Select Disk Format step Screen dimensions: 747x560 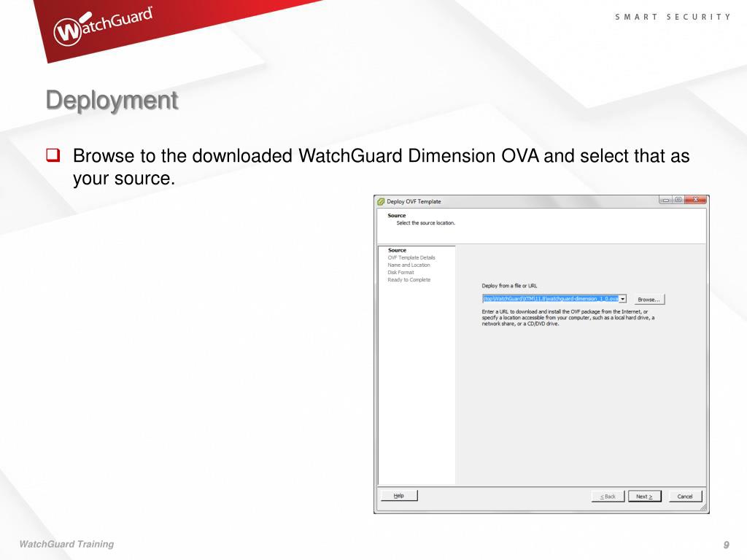[x=400, y=273]
